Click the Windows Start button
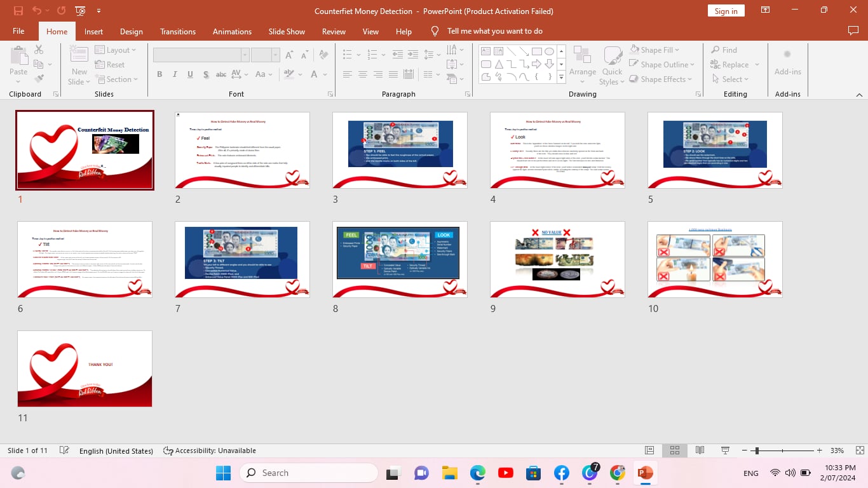This screenshot has height=488, width=868. [x=224, y=473]
